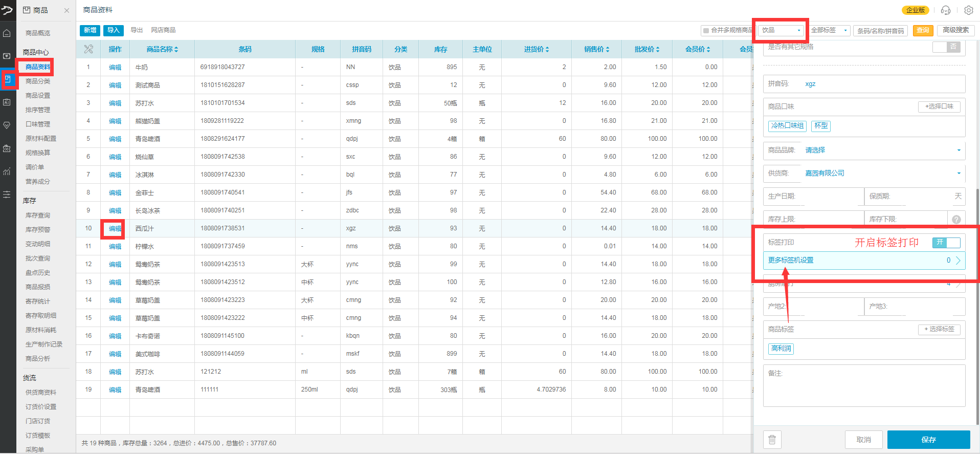The height and width of the screenshot is (454, 980).
Task: Click the 新增 button
Action: point(90,30)
